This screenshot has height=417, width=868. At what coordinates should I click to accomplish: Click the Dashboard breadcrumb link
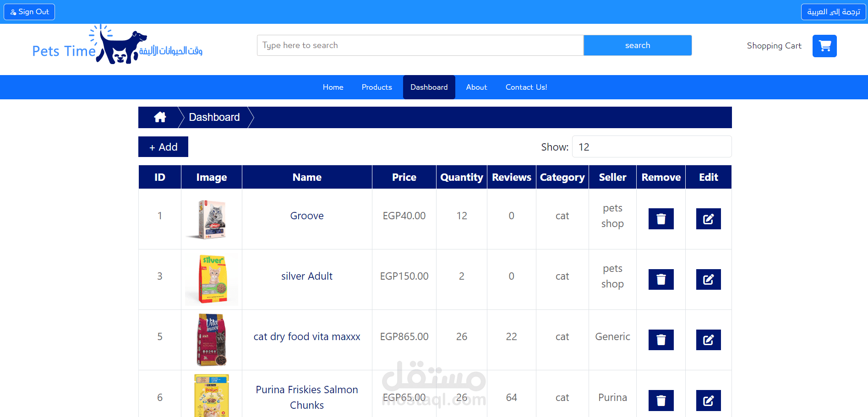[x=214, y=117]
